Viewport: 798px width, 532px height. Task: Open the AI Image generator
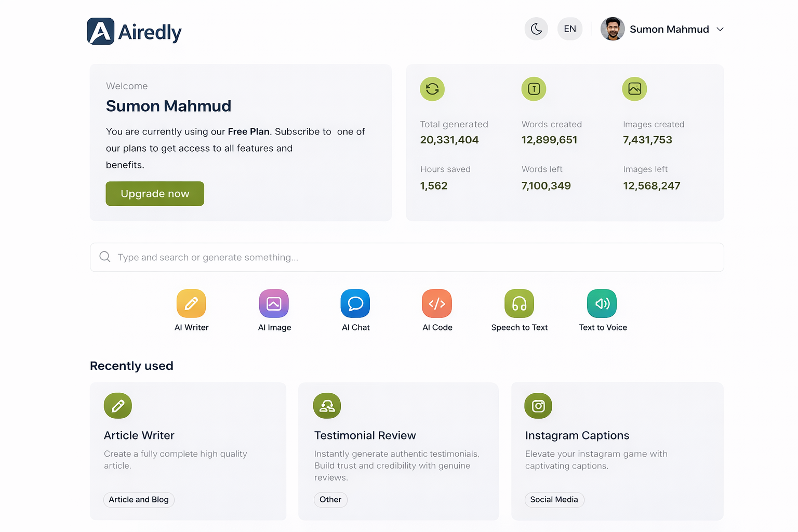[274, 303]
